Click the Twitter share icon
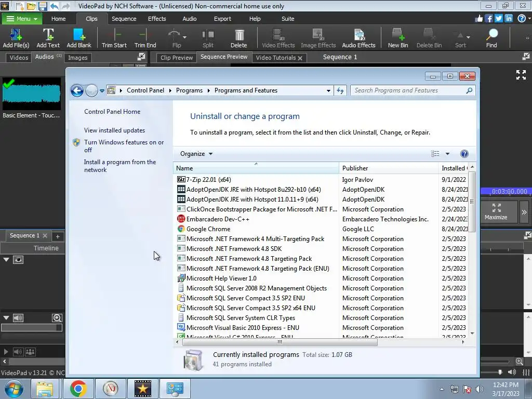 click(x=498, y=18)
